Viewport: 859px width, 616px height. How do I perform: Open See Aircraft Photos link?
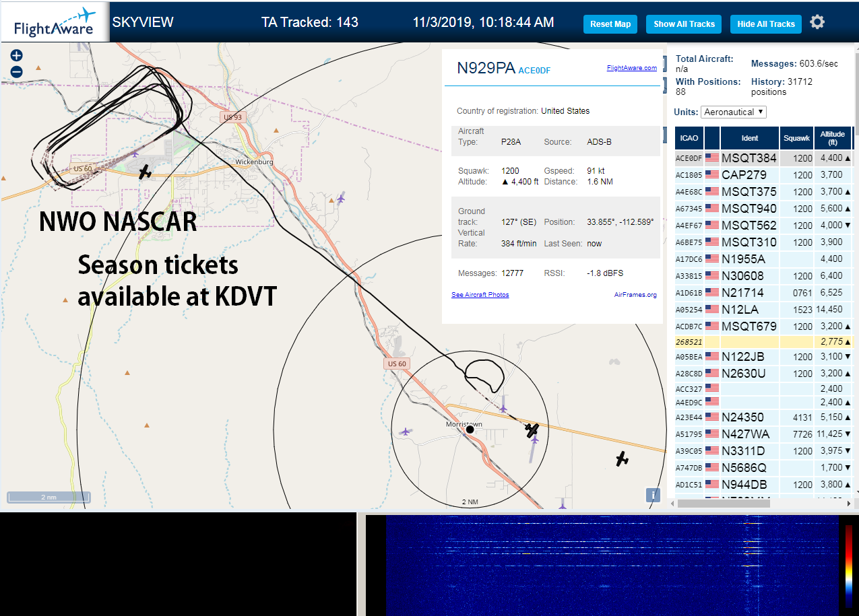tap(480, 295)
